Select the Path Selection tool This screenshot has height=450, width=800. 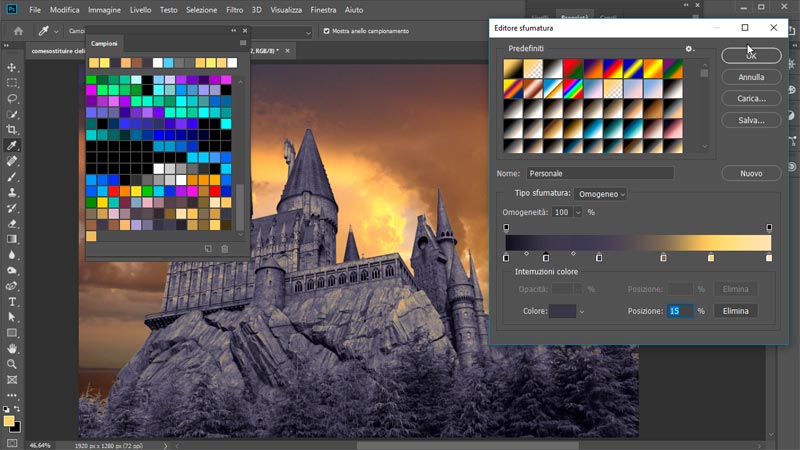[12, 317]
